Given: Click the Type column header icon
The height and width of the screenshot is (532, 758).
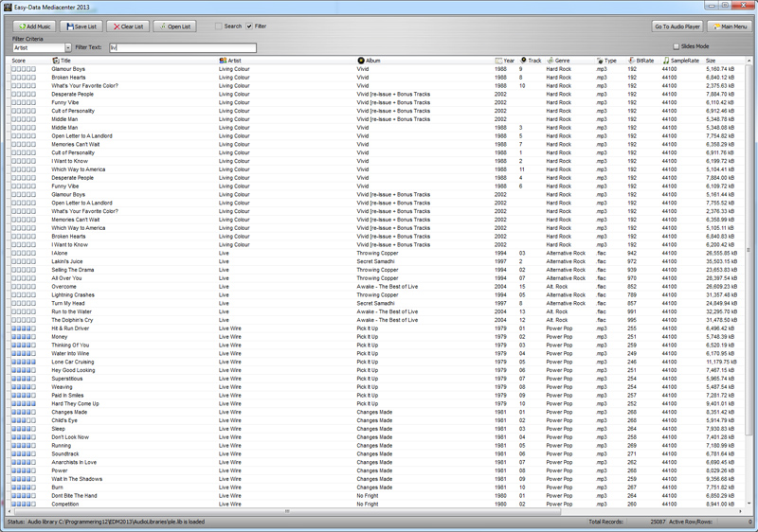Looking at the screenshot, I should point(600,61).
